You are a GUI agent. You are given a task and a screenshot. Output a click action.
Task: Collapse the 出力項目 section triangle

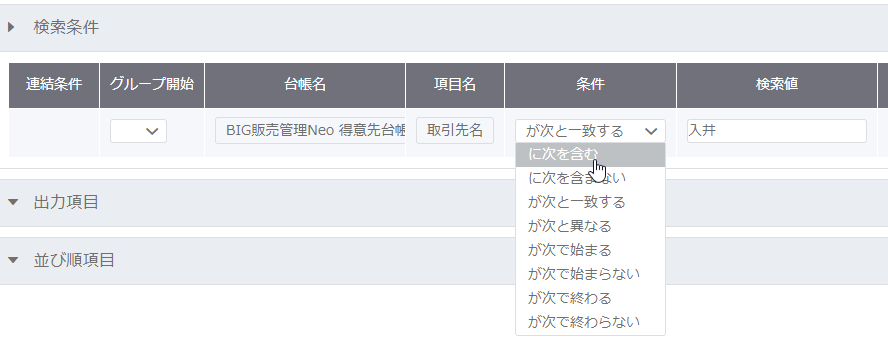[x=13, y=202]
